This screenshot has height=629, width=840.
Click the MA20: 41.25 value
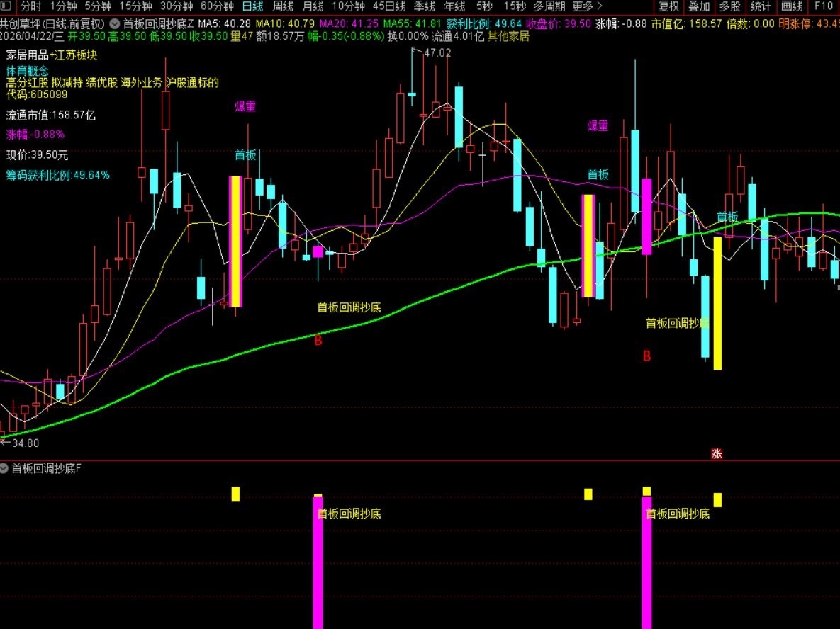click(349, 24)
